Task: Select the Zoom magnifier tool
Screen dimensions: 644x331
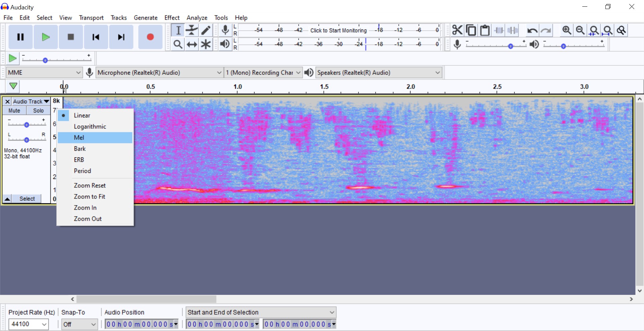Action: 178,44
